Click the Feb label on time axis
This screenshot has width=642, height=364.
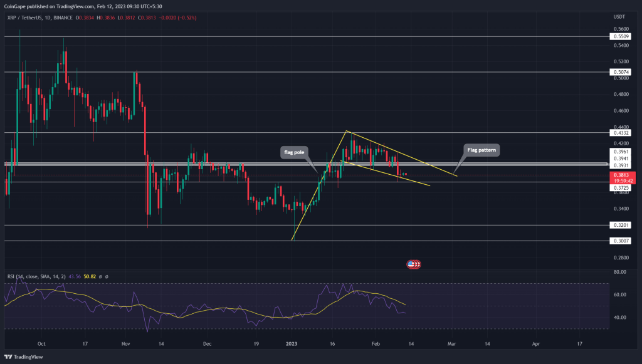click(x=376, y=343)
